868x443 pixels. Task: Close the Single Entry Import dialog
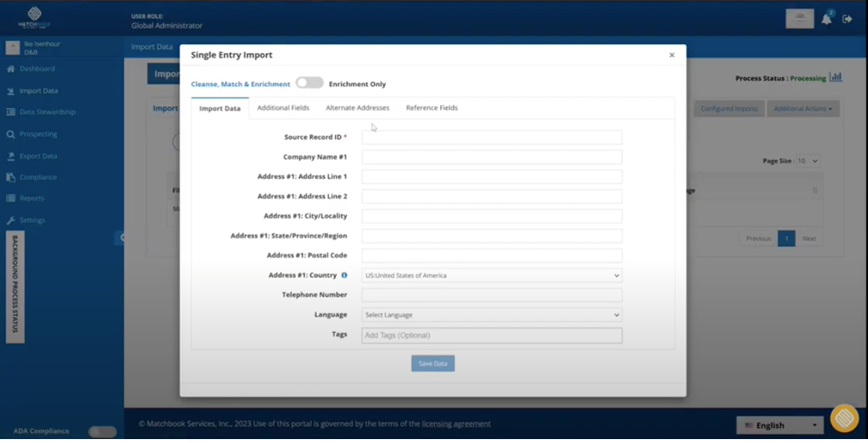[x=672, y=55]
